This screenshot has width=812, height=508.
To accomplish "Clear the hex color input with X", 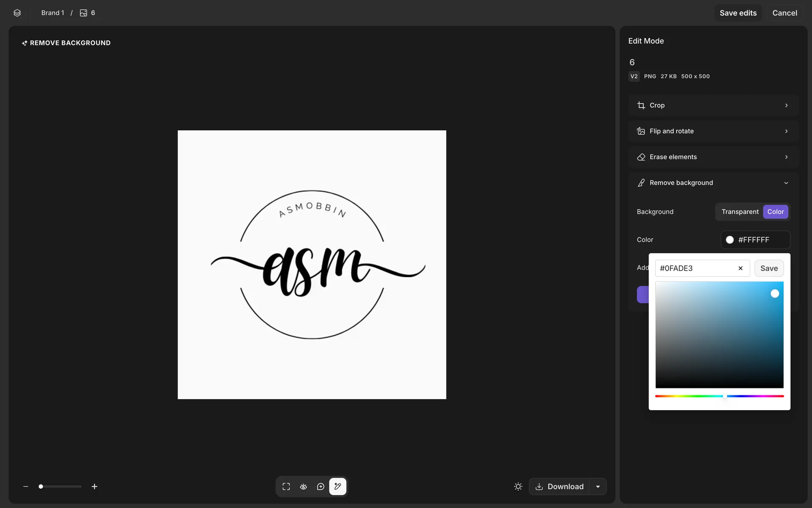I will click(740, 268).
